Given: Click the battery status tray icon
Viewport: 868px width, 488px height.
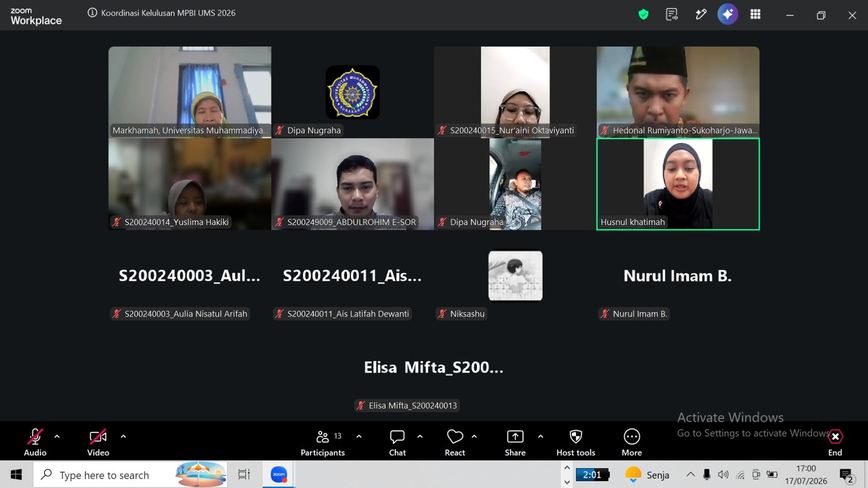Looking at the screenshot, I should click(x=772, y=475).
